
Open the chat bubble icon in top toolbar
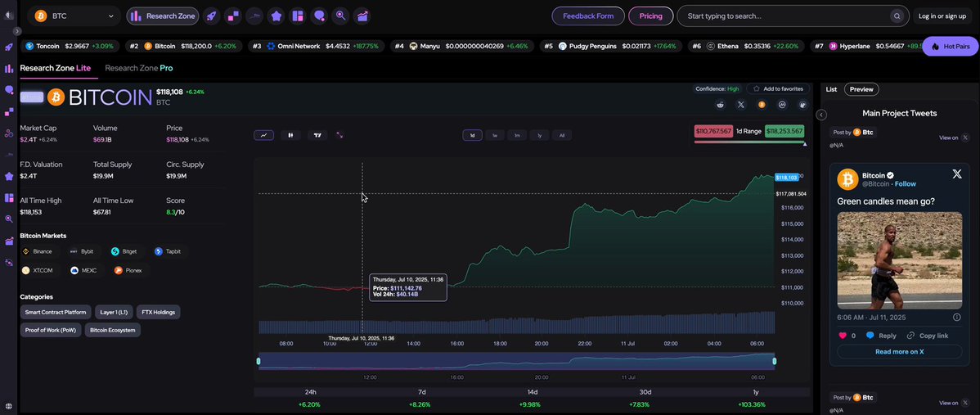coord(319,16)
